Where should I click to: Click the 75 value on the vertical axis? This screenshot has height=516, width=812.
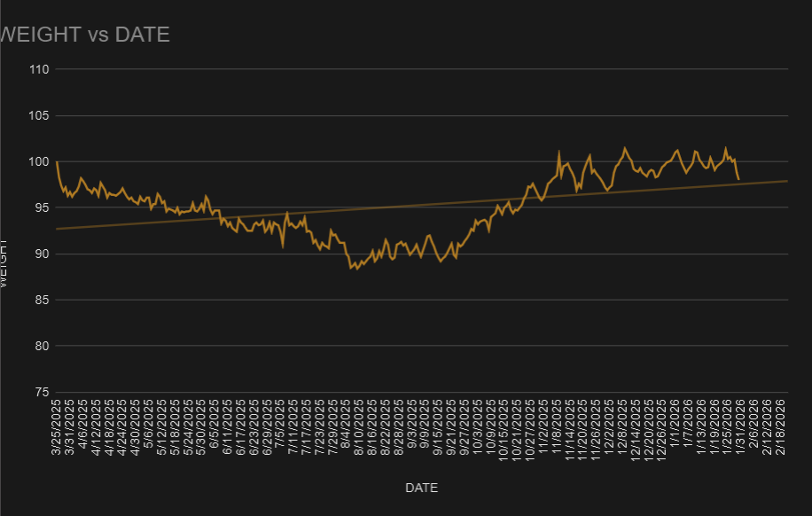[42, 392]
